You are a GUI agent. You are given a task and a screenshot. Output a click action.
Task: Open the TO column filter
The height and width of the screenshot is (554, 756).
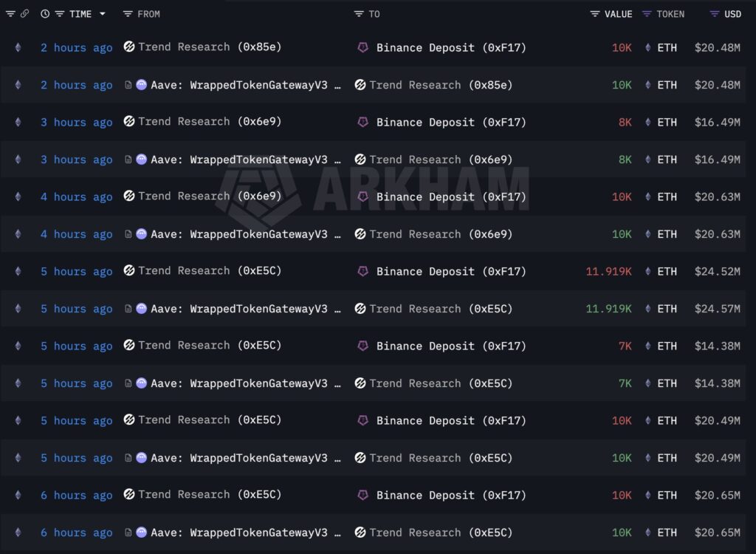359,14
